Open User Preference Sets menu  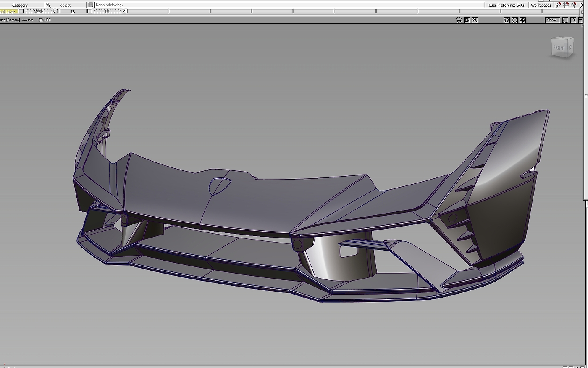pos(506,5)
